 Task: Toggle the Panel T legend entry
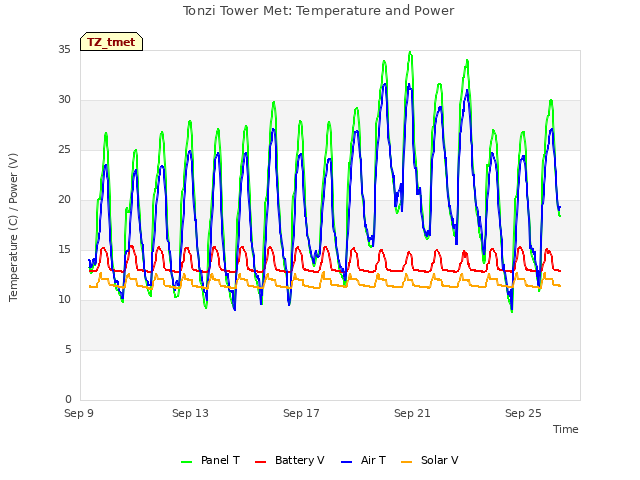click(x=210, y=460)
